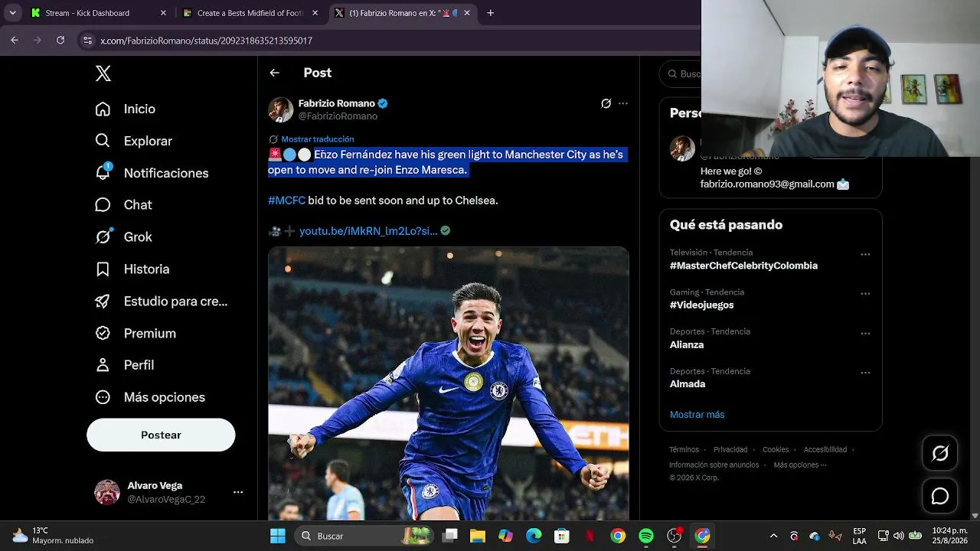Open the #MasterChefCelebrityColombia trend
Screen dimensions: 980x551
(743, 266)
